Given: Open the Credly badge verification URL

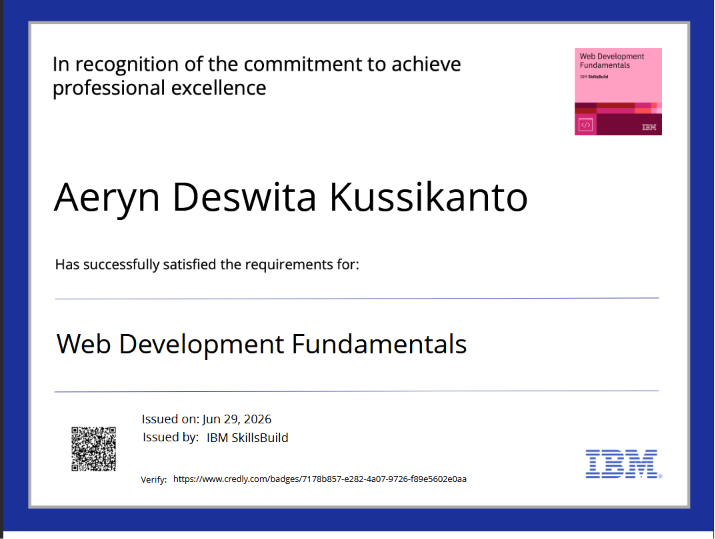Looking at the screenshot, I should (x=320, y=479).
